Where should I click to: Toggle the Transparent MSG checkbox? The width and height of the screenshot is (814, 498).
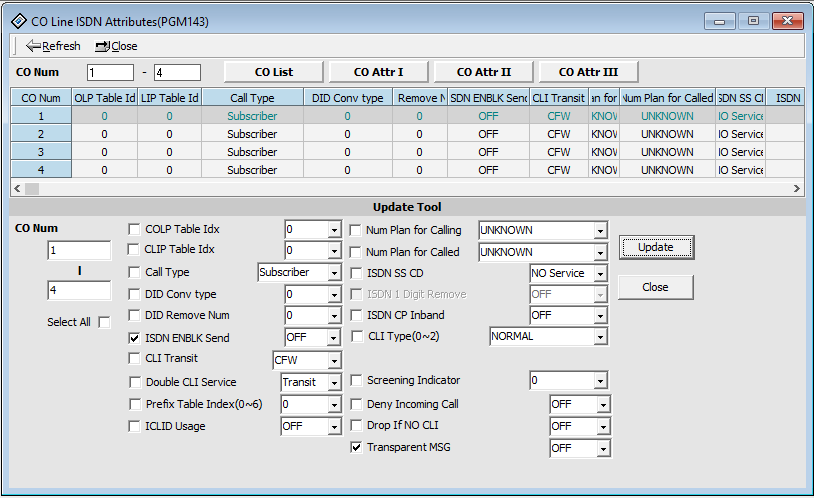356,447
